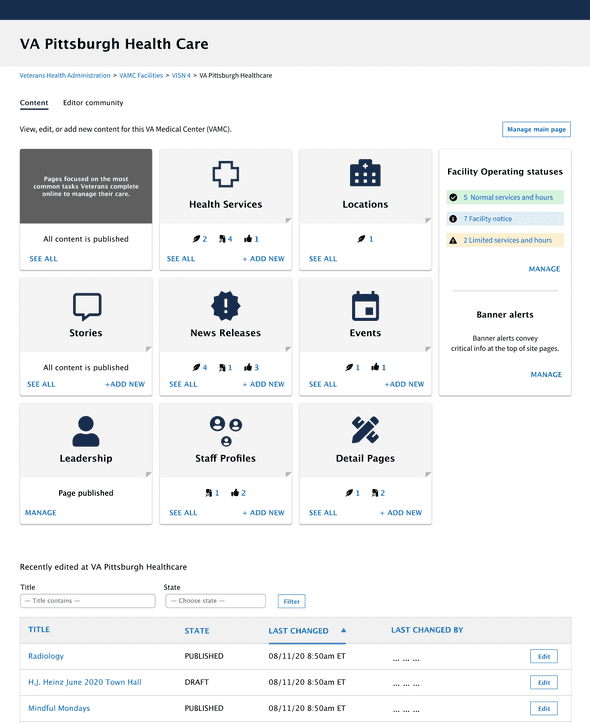This screenshot has width=590, height=723.
Task: Click the Events calendar icon
Action: (x=365, y=306)
